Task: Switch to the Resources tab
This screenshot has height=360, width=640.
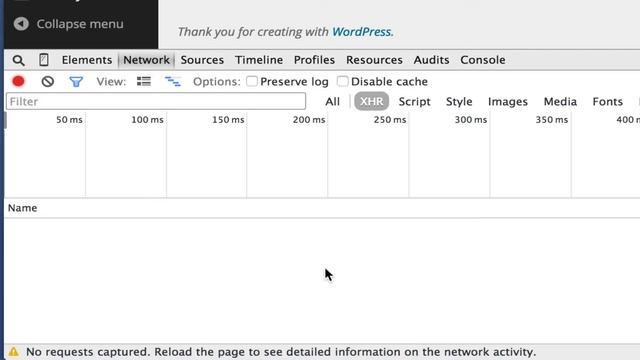Action: [x=374, y=60]
